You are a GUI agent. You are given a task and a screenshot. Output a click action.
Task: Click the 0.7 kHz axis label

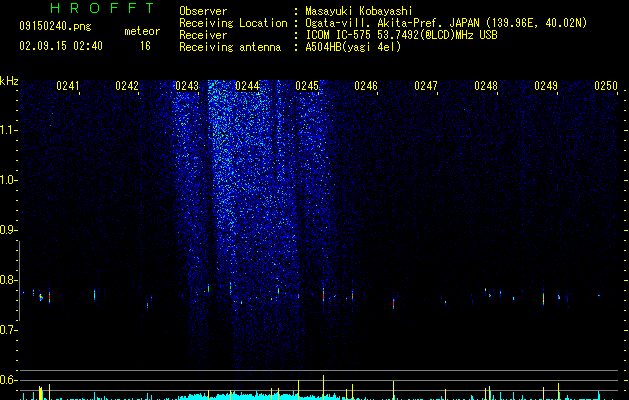8,330
